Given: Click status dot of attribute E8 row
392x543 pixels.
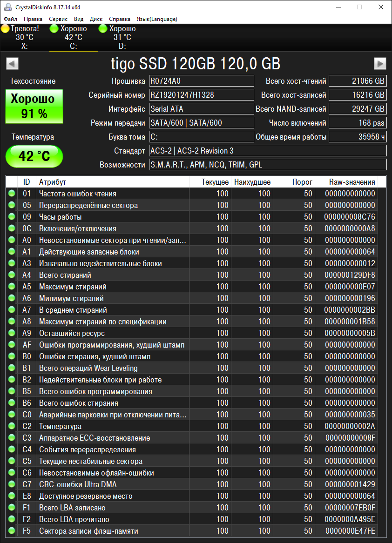Looking at the screenshot, I should [12, 496].
